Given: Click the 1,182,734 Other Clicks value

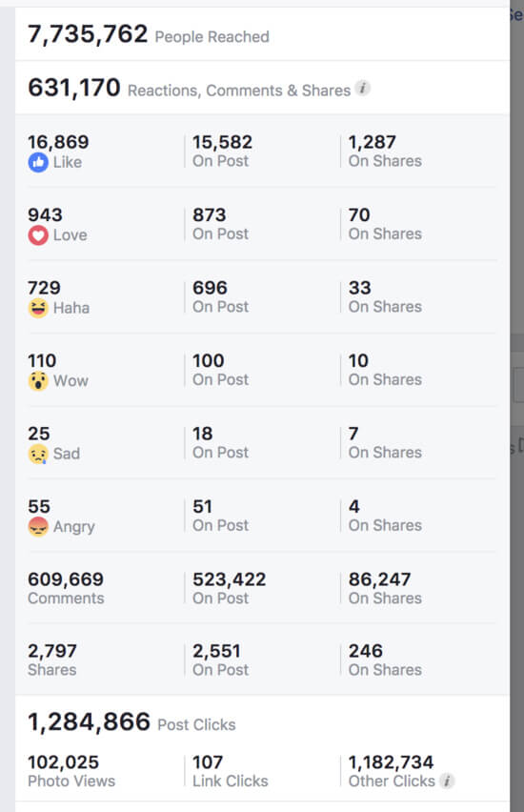Looking at the screenshot, I should pyautogui.click(x=392, y=762).
